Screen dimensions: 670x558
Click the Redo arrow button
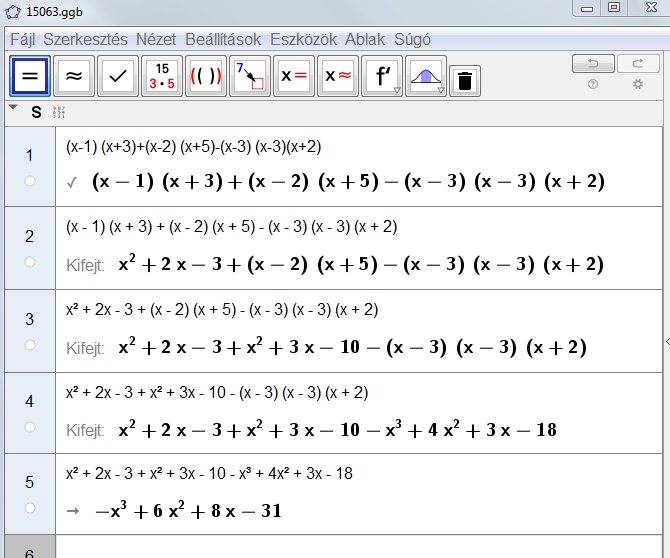point(638,64)
